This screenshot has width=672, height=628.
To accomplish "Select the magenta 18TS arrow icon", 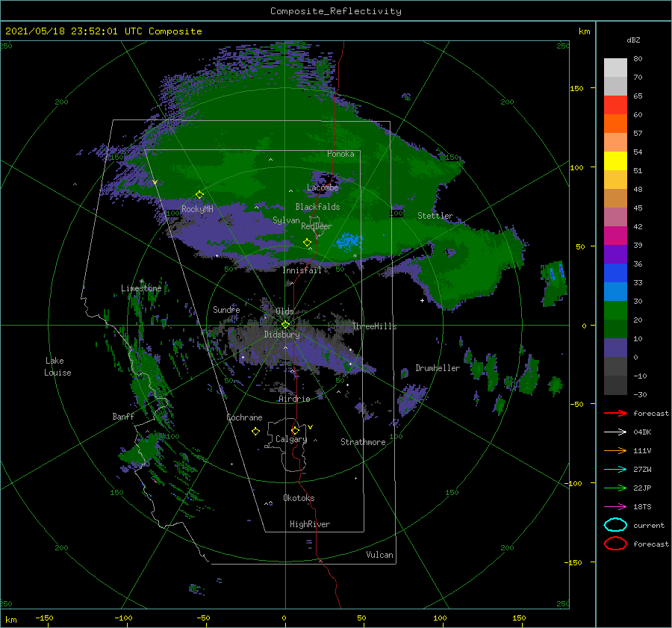I will (615, 507).
